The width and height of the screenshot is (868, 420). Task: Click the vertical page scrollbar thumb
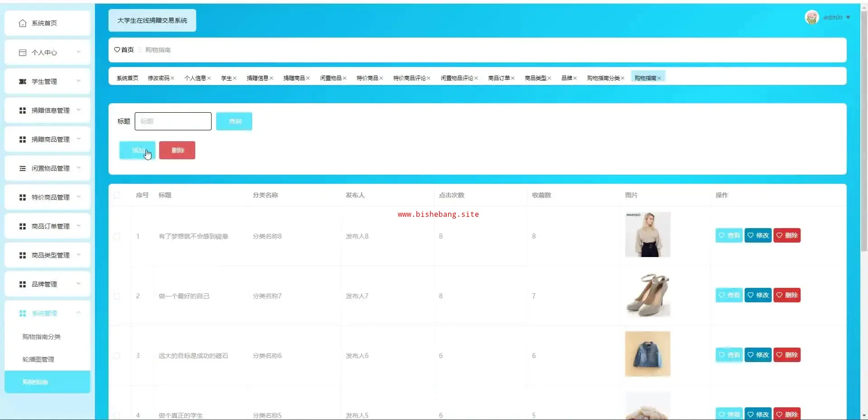click(x=864, y=131)
